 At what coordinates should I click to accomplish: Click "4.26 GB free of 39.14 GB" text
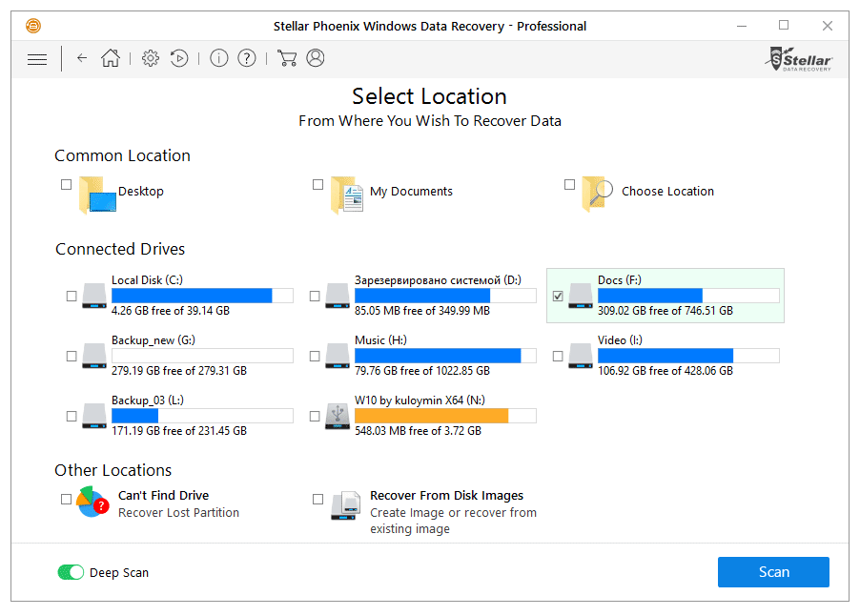171,311
